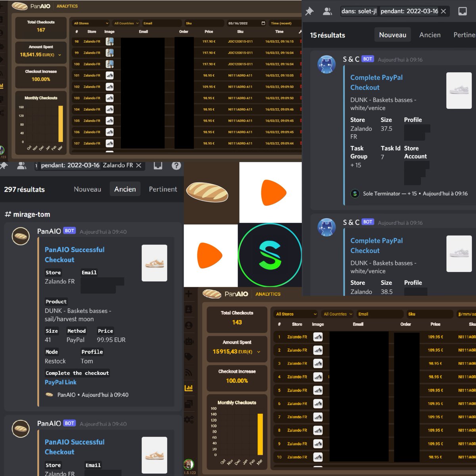Screen dimensions: 476x476
Task: Click ANALYTICS heading in the top PanAIO window
Action: click(67, 6)
